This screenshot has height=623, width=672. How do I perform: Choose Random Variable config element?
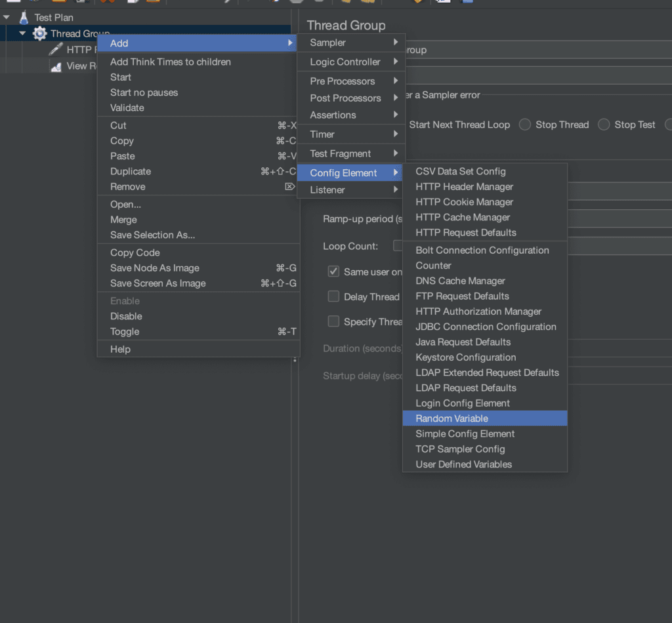451,418
